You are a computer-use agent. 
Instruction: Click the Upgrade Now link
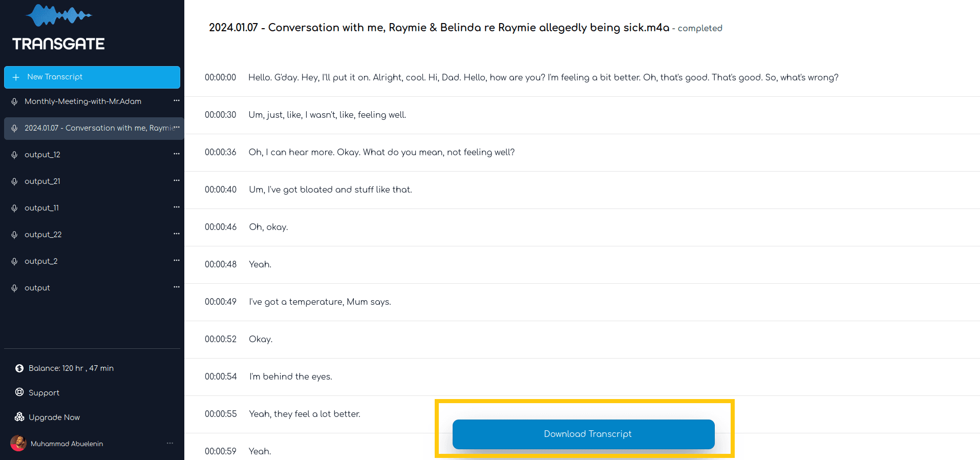point(54,417)
